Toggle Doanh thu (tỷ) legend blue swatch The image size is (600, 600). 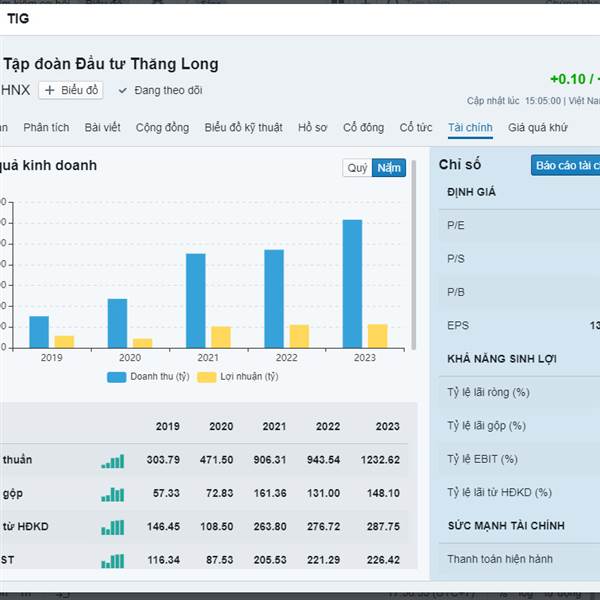pyautogui.click(x=117, y=377)
